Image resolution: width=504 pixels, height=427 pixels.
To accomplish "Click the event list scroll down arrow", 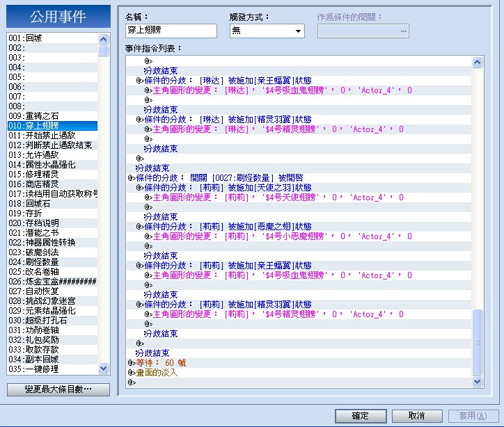I will (x=103, y=368).
